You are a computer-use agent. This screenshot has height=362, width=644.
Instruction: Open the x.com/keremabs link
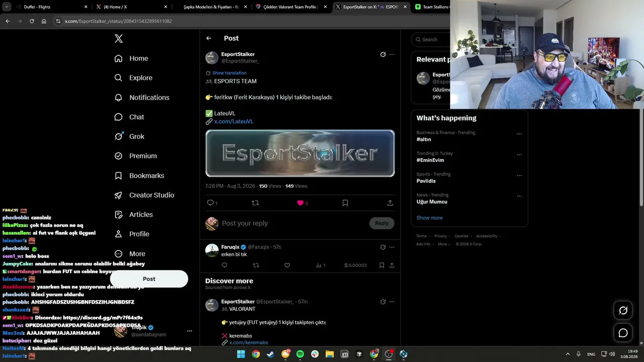point(249,342)
